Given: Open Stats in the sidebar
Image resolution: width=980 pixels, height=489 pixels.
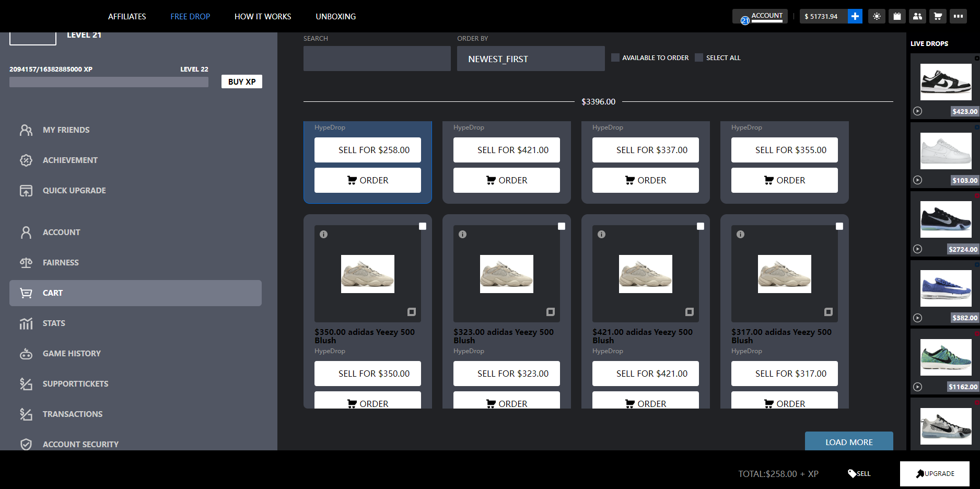Looking at the screenshot, I should point(136,323).
